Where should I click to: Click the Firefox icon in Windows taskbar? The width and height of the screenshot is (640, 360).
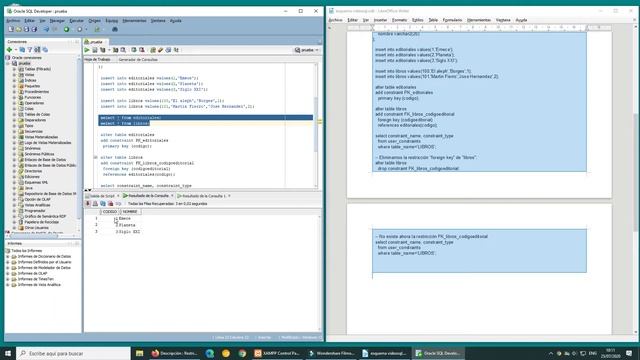click(x=155, y=353)
